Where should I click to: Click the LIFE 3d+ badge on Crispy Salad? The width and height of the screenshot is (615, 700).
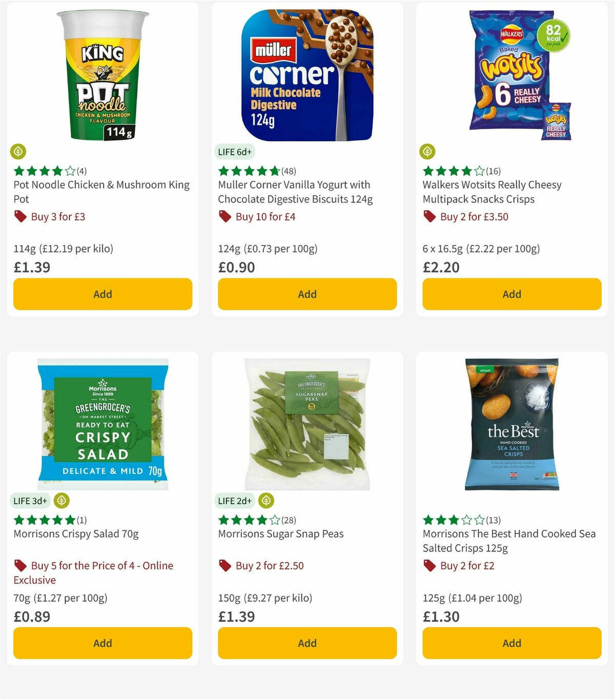31,501
